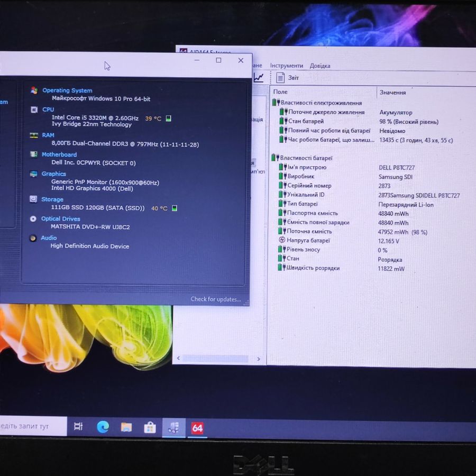Open the Optical Drives section link
Image resolution: width=476 pixels, height=476 pixels.
point(60,218)
